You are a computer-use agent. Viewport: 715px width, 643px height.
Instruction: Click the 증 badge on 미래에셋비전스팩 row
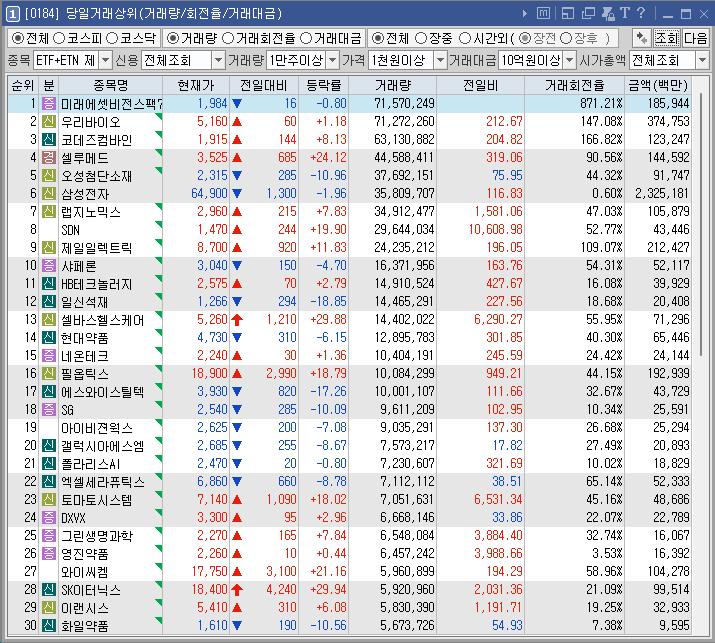(49, 104)
